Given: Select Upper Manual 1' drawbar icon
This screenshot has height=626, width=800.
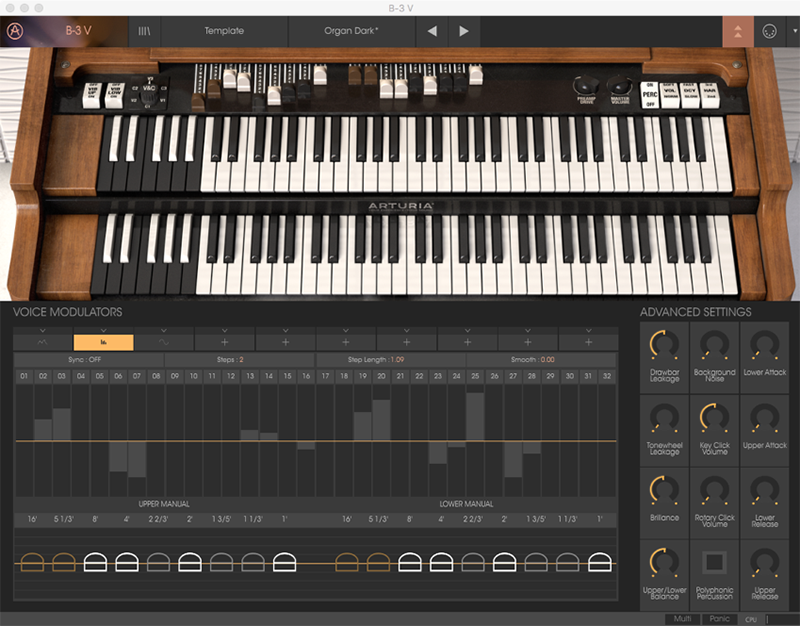Looking at the screenshot, I should (285, 562).
